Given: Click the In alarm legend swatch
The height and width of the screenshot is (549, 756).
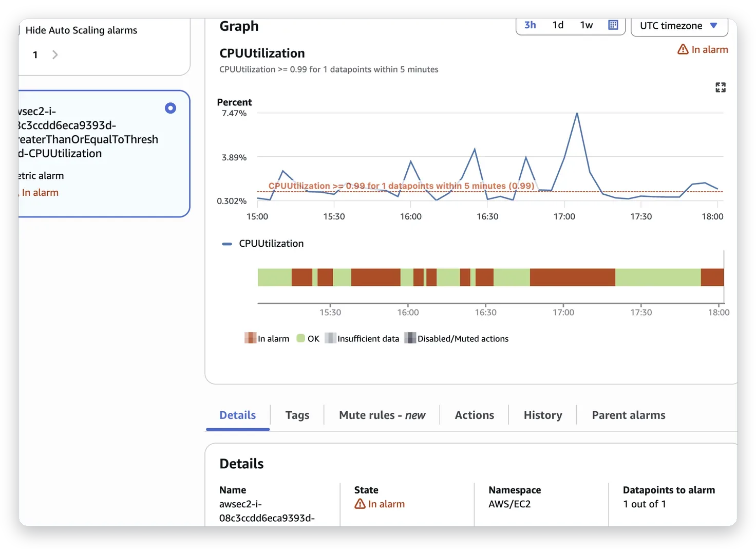Looking at the screenshot, I should click(250, 338).
